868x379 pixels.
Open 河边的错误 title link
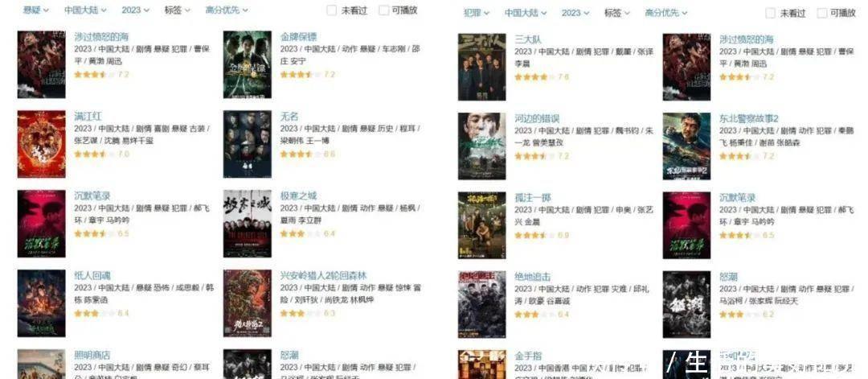537,118
